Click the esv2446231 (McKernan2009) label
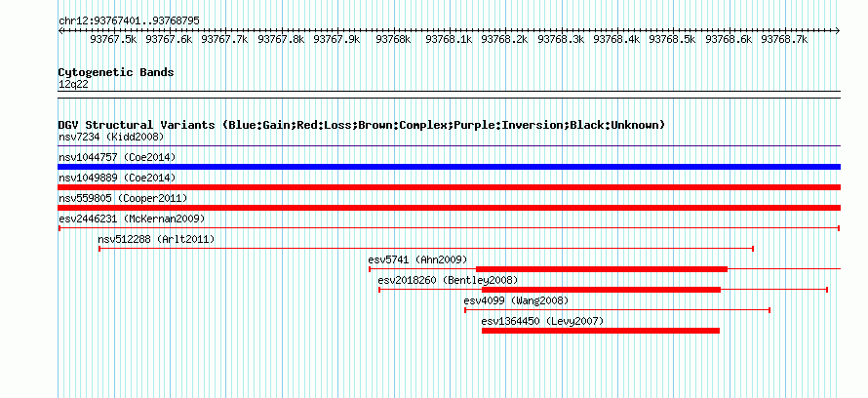This screenshot has width=868, height=398. [132, 219]
